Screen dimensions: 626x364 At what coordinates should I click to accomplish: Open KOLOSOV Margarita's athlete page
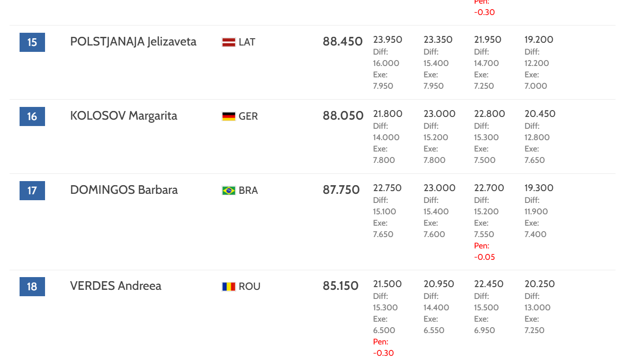[x=124, y=116]
